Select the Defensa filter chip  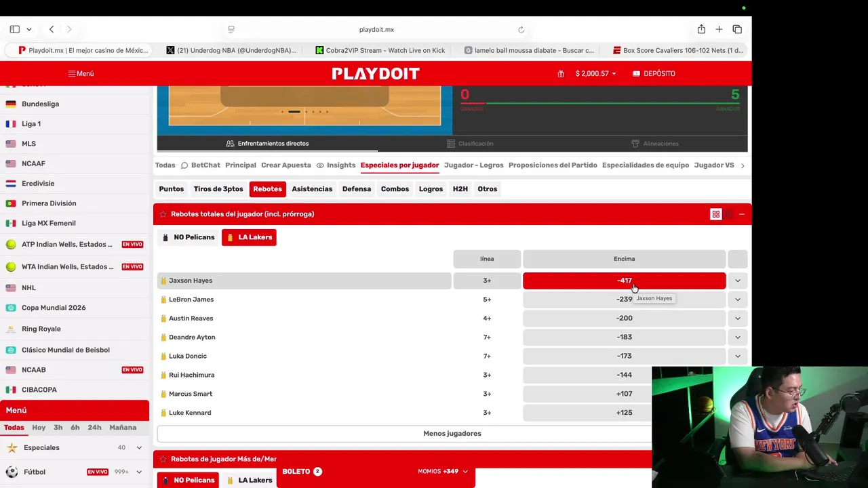pos(357,189)
